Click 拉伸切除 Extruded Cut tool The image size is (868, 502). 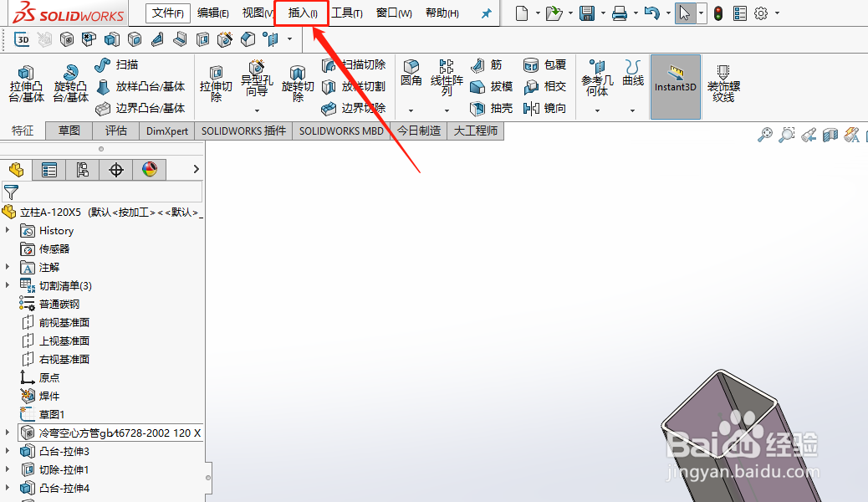click(x=216, y=85)
